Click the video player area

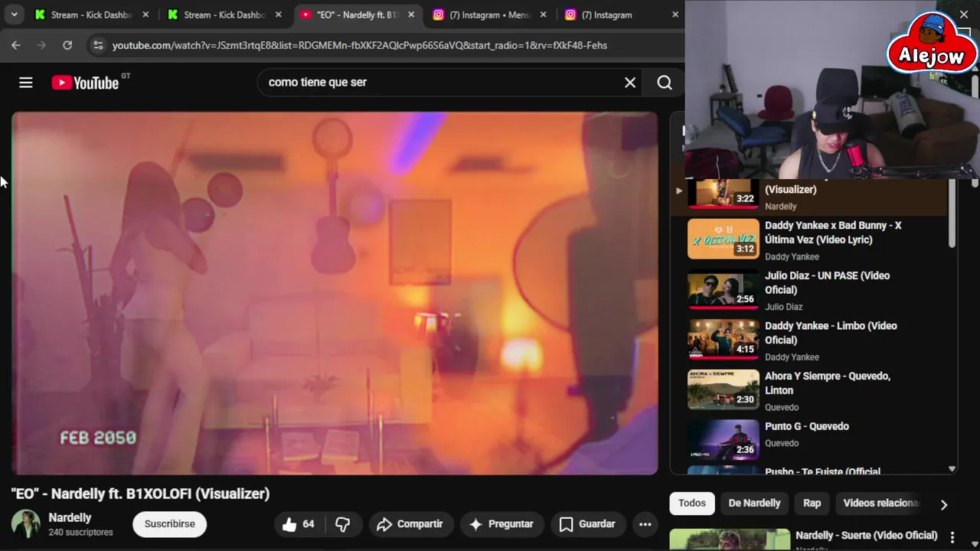click(335, 293)
